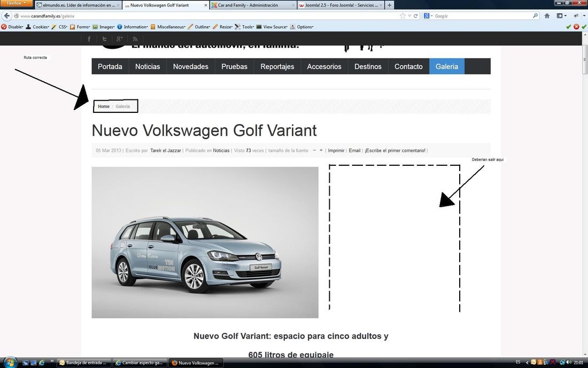
Task: Click the Imprimir link
Action: point(336,150)
